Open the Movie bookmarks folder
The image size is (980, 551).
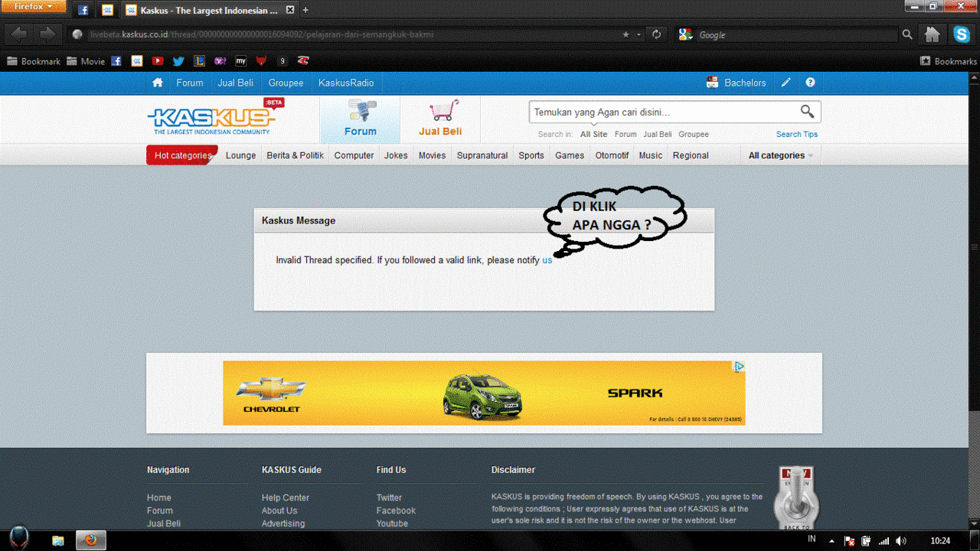[86, 61]
